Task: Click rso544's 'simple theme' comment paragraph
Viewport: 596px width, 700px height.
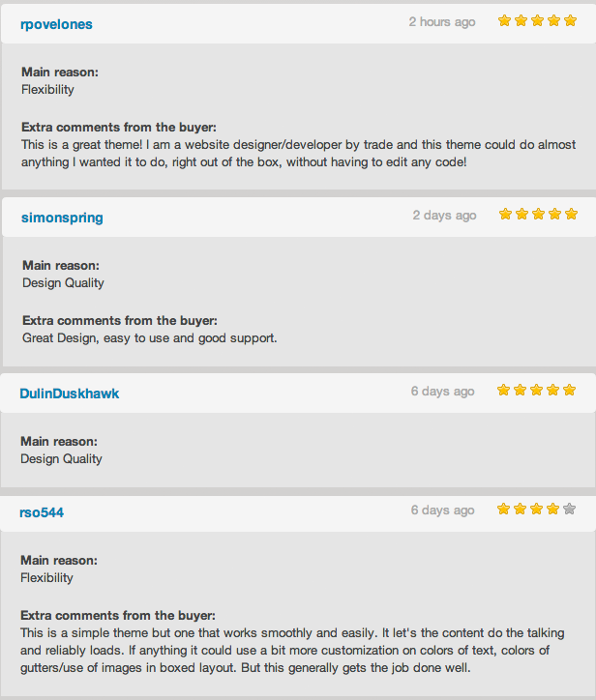Action: 292,650
